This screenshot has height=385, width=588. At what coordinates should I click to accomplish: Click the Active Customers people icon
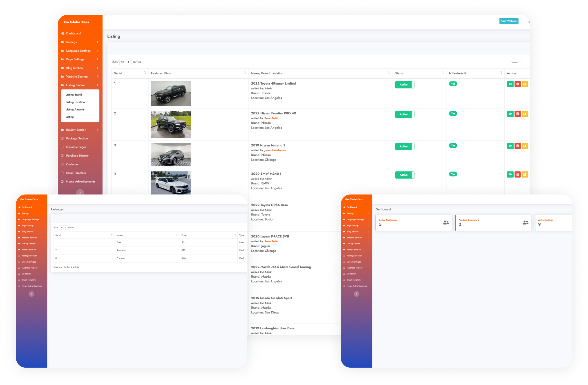[x=446, y=222]
